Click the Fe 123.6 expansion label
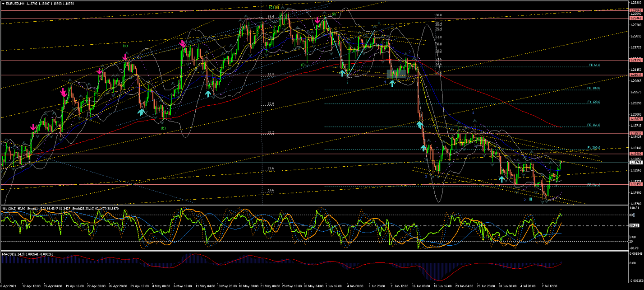 pyautogui.click(x=593, y=102)
